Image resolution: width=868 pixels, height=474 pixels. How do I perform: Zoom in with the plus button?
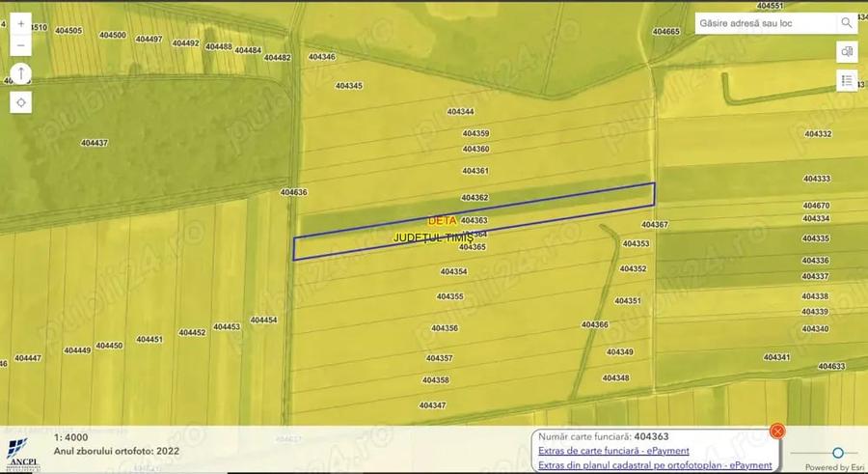21,24
